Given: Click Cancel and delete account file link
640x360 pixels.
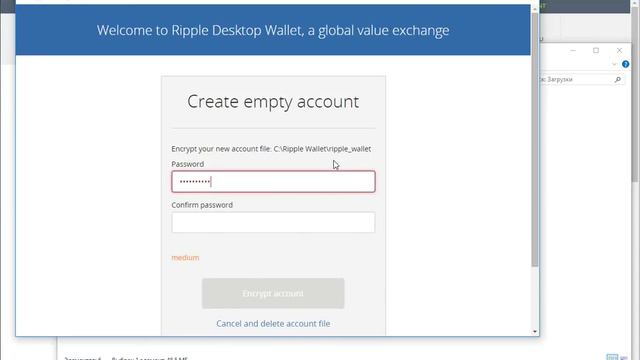Looking at the screenshot, I should point(273,324).
